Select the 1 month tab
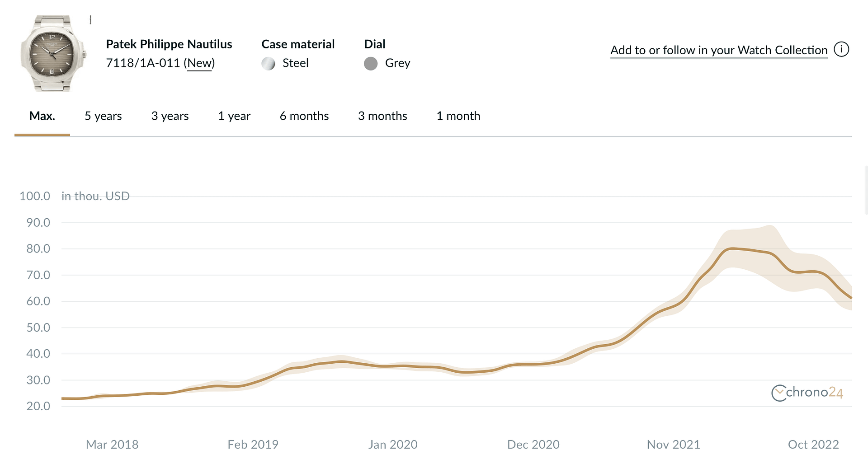868x473 pixels. (458, 116)
